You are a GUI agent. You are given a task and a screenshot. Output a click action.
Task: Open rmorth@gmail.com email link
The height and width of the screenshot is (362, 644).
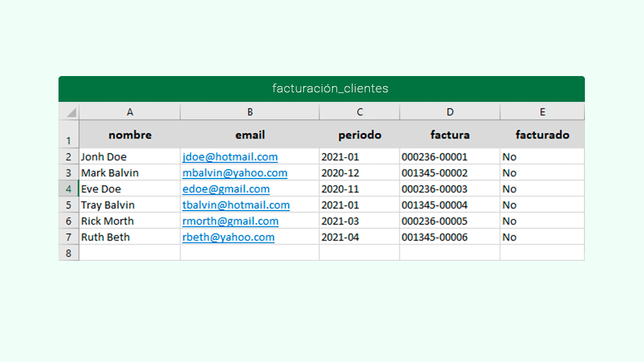tap(230, 221)
